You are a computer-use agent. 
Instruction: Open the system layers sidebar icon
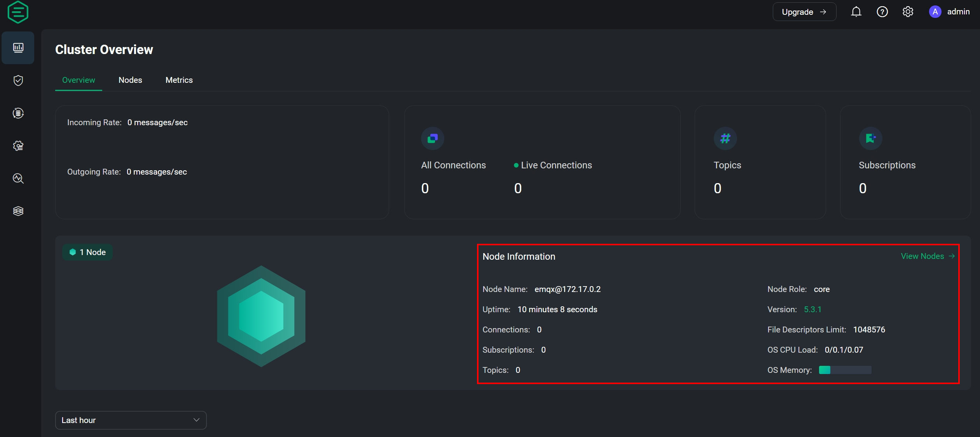coord(18,211)
